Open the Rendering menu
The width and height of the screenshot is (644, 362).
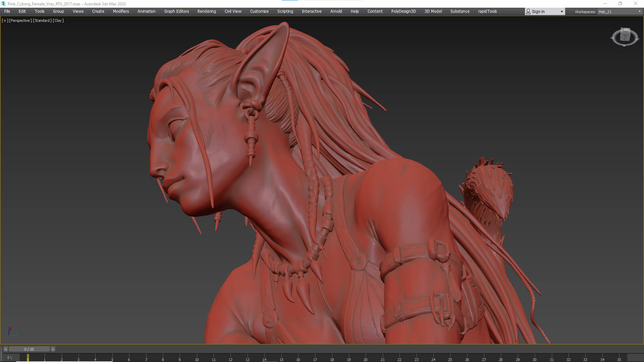click(x=207, y=11)
